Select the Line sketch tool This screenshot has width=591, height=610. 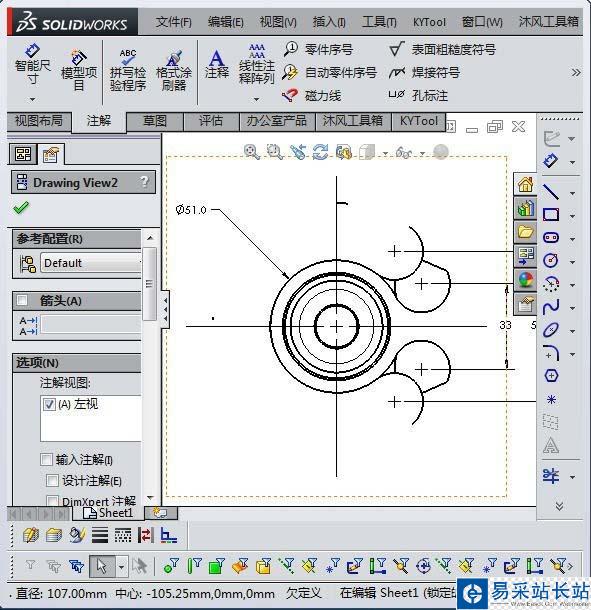(x=551, y=191)
